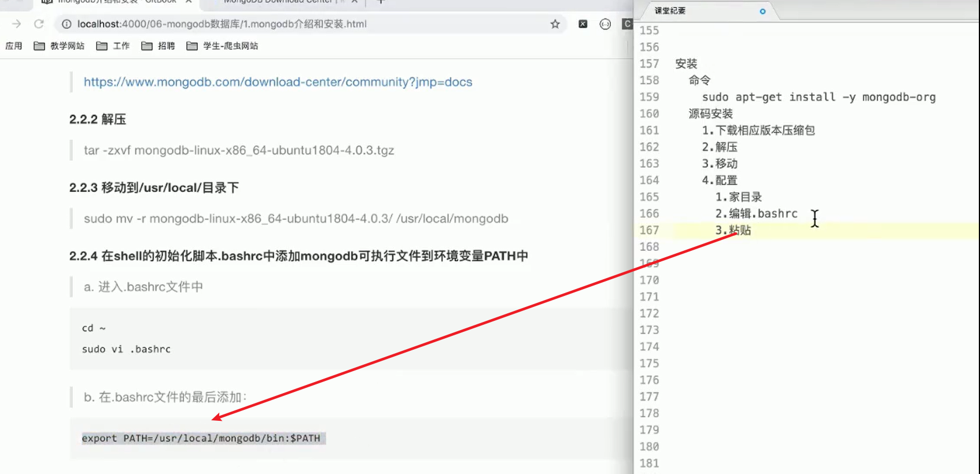This screenshot has height=474, width=980.
Task: Click the browser forward arrow
Action: 16,24
